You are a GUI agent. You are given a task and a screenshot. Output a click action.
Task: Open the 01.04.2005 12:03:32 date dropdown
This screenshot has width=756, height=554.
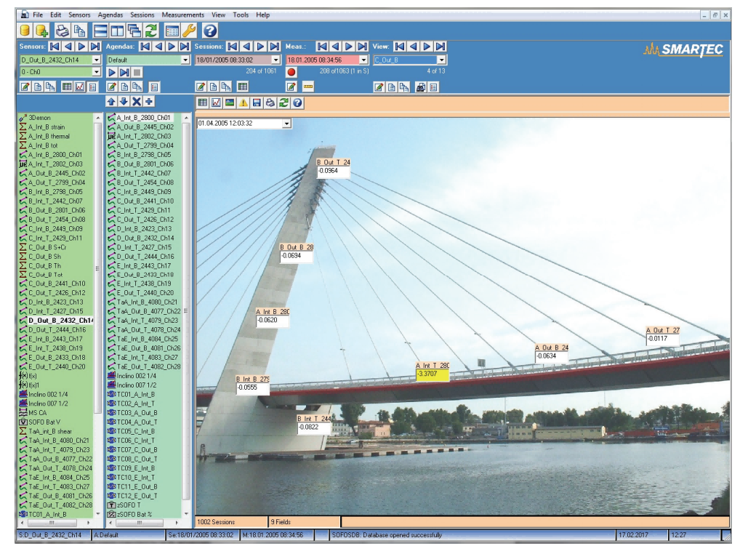(286, 124)
